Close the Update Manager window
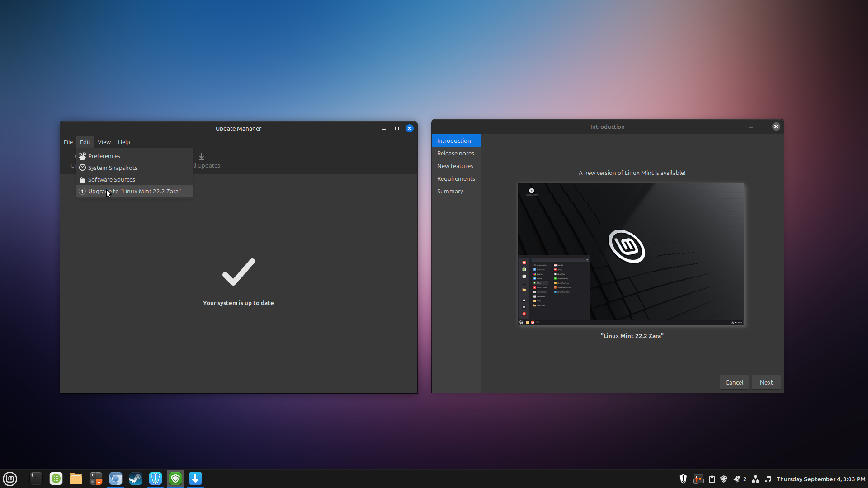This screenshot has height=488, width=868. 410,128
